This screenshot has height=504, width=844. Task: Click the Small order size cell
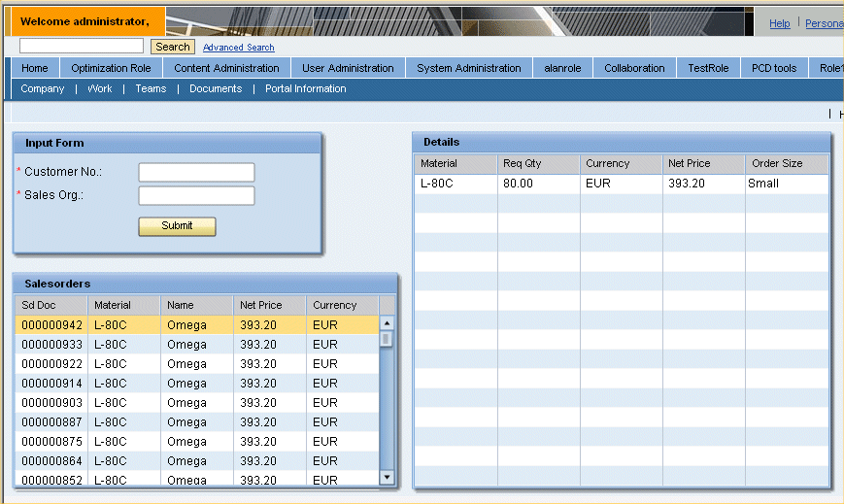(x=787, y=184)
